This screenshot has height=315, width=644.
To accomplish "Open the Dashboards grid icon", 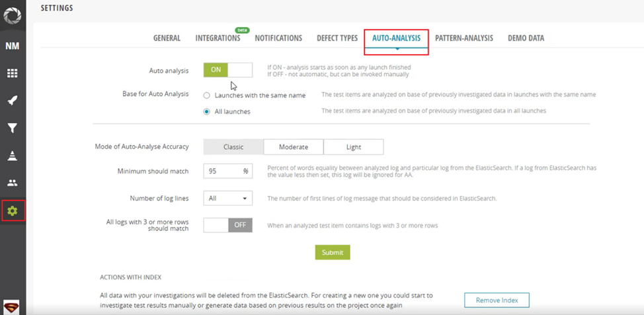I will coord(13,73).
